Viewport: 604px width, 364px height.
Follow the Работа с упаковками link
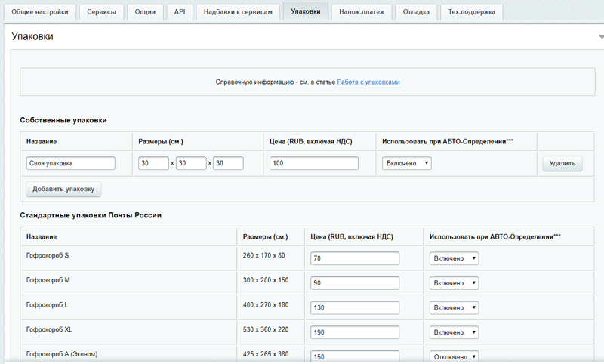[368, 82]
